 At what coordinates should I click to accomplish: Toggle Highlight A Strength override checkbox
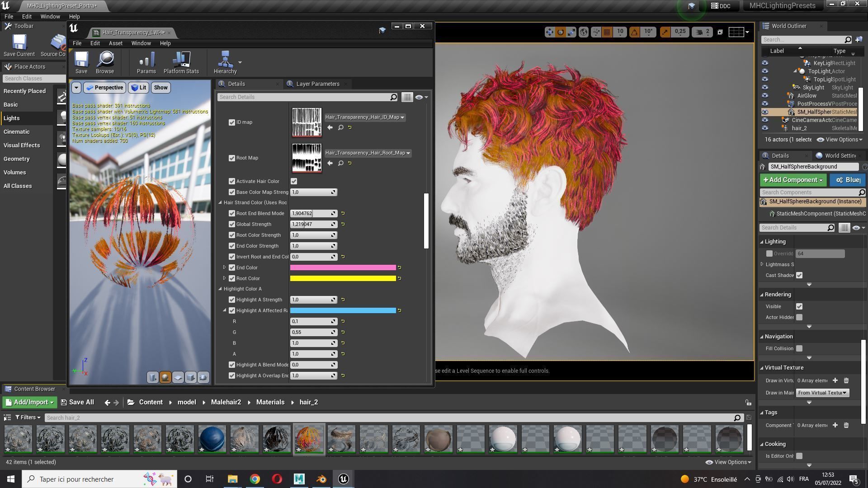[232, 300]
